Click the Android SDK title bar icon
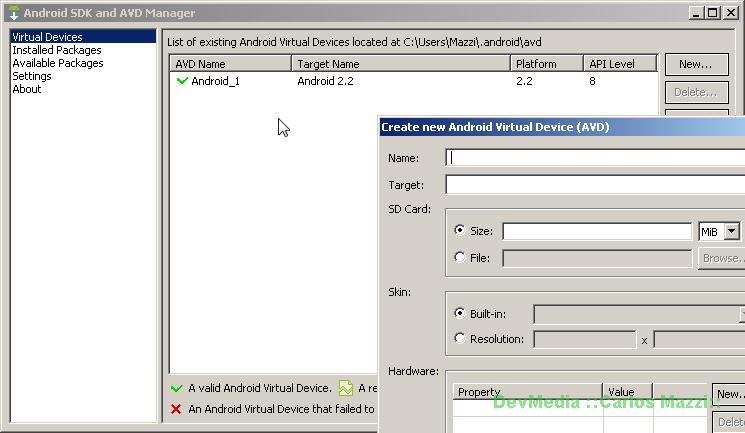 (12, 13)
